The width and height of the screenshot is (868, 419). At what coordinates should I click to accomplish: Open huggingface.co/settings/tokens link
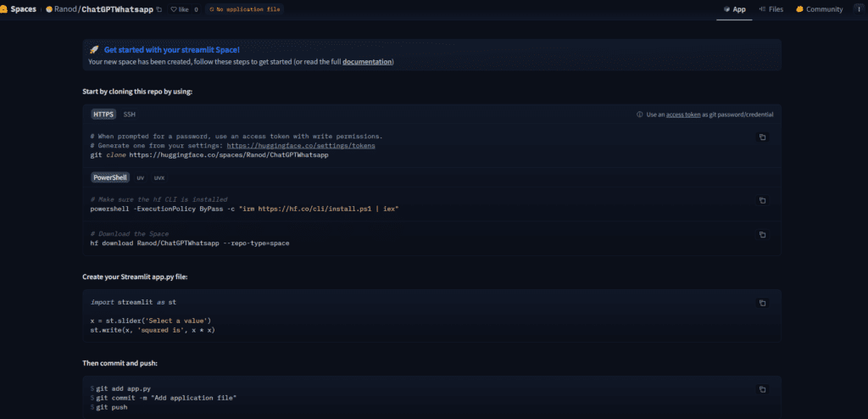[301, 146]
